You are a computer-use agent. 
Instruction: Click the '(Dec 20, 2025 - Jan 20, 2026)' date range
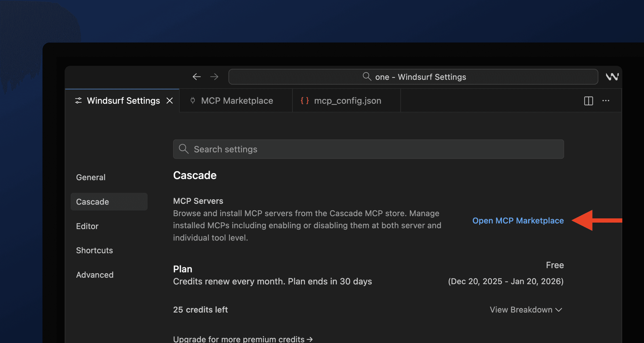[506, 281]
